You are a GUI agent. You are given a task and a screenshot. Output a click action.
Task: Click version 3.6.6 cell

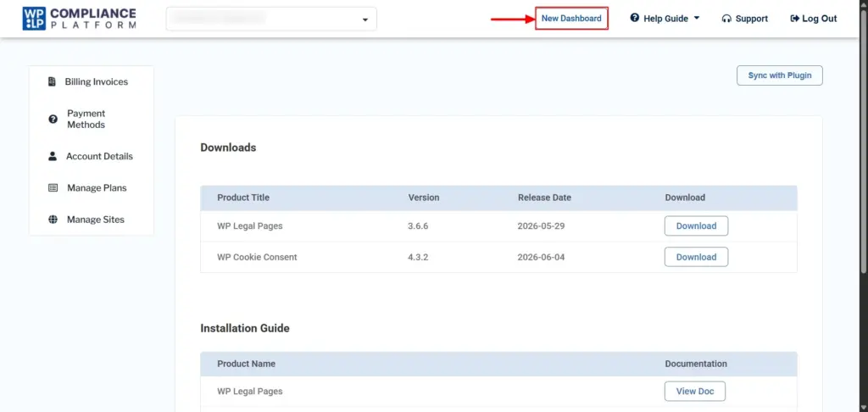pos(419,226)
